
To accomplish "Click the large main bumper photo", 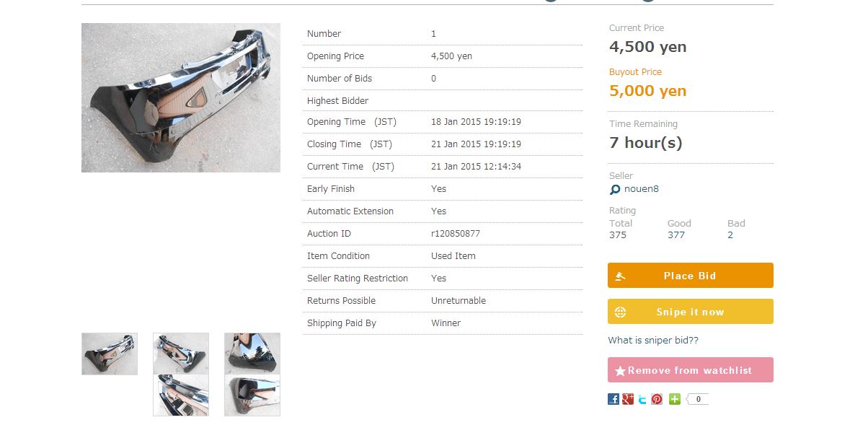I will [181, 97].
